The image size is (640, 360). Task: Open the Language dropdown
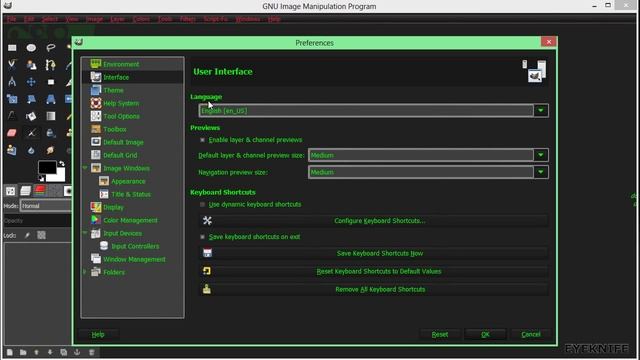(373, 111)
